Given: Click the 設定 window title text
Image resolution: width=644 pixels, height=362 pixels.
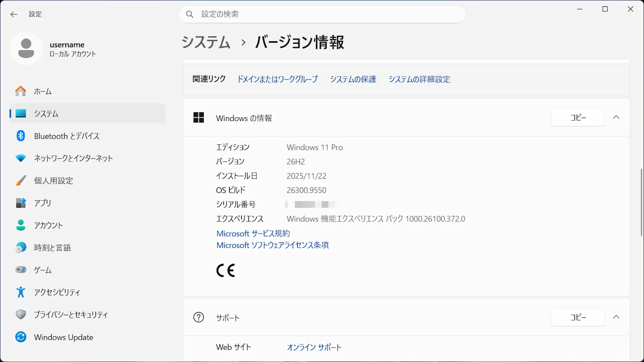Looking at the screenshot, I should [35, 14].
